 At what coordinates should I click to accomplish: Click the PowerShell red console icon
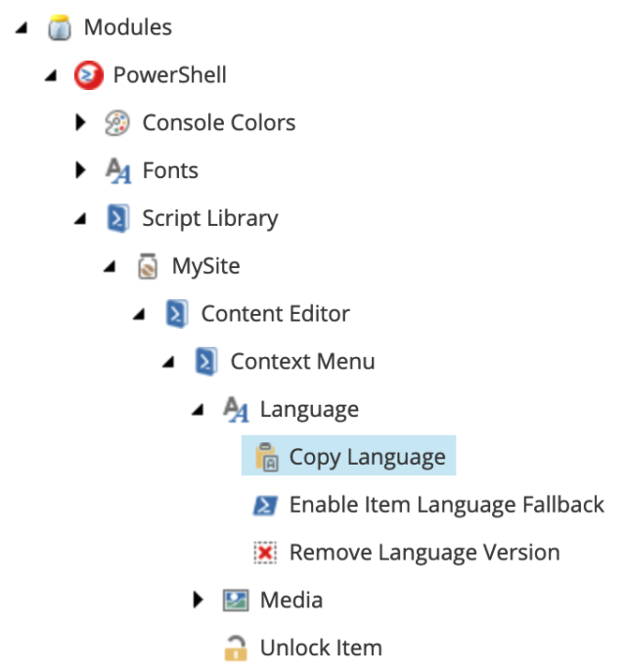pyautogui.click(x=89, y=75)
